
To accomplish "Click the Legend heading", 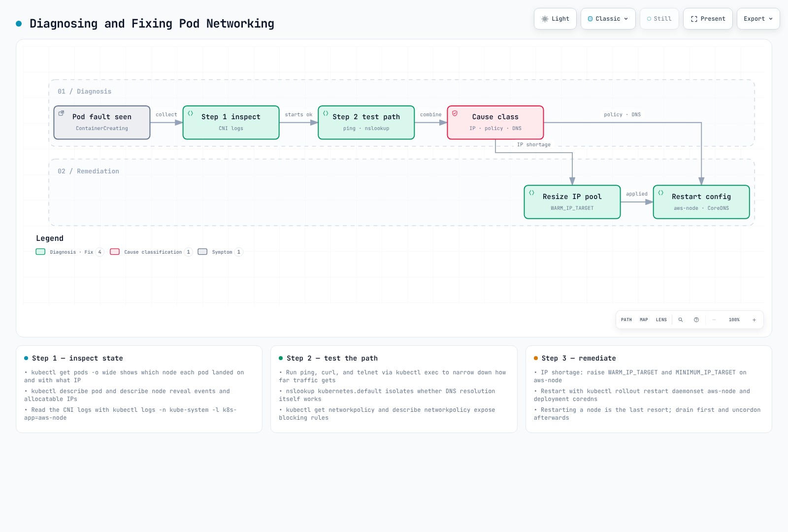I will (x=50, y=238).
